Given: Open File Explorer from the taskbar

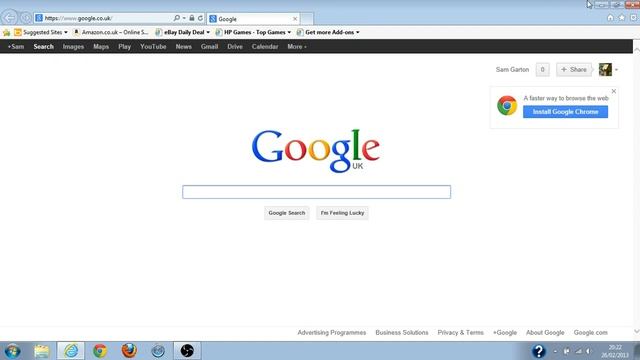Looking at the screenshot, I should pyautogui.click(x=41, y=351).
